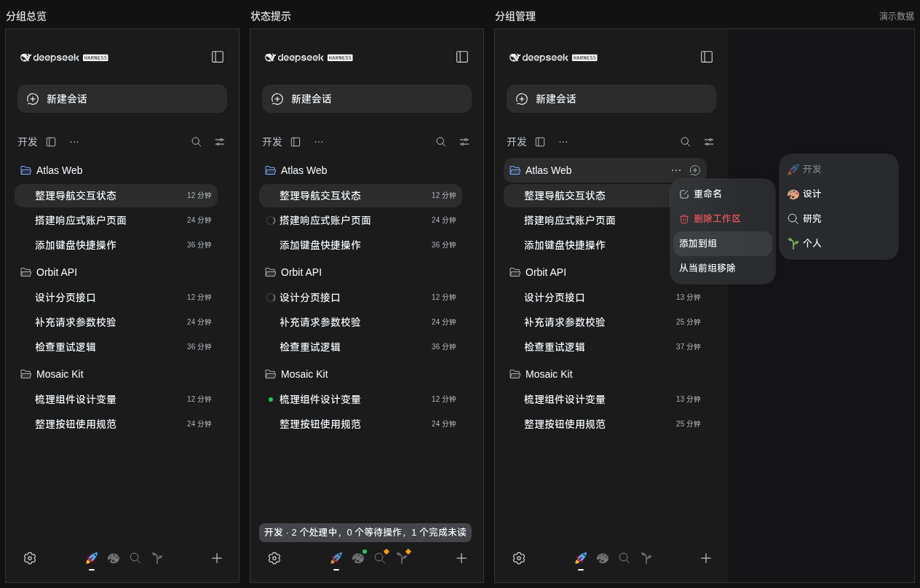Open 添加键盘快捷操作 session in 分组总览
This screenshot has width=920, height=588.
[x=116, y=245]
